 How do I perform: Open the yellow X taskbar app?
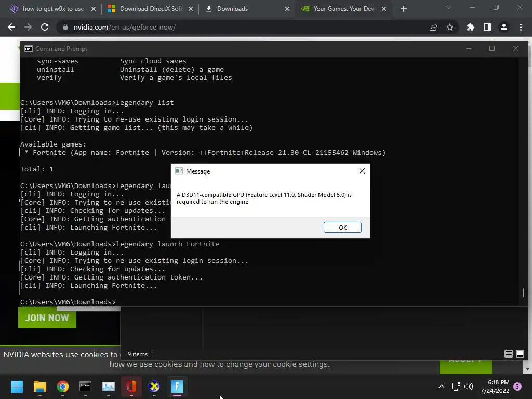154,387
